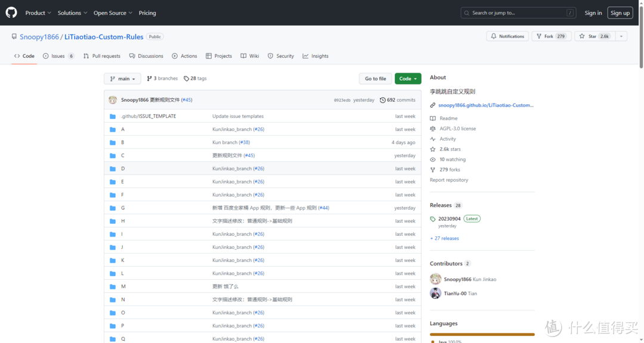Click the GitHub logo icon

(11, 13)
